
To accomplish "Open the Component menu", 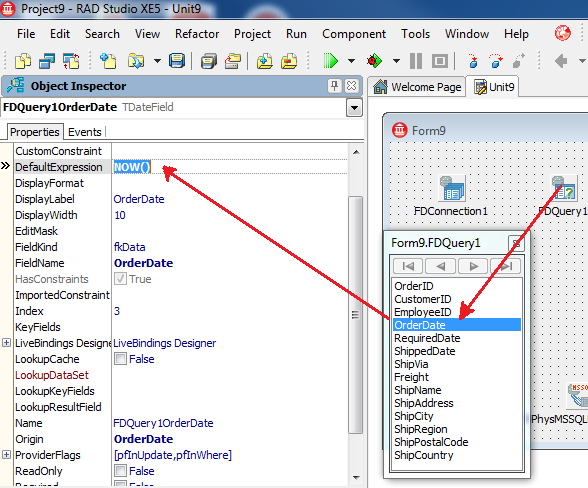I will (354, 34).
